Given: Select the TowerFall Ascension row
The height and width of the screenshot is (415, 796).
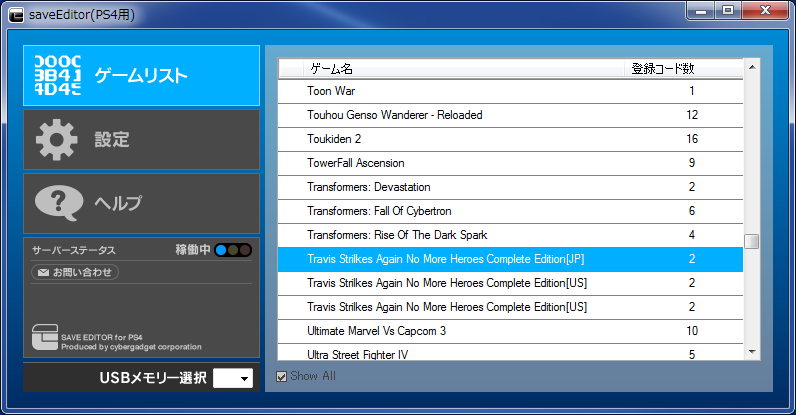Looking at the screenshot, I should pyautogui.click(x=510, y=163).
